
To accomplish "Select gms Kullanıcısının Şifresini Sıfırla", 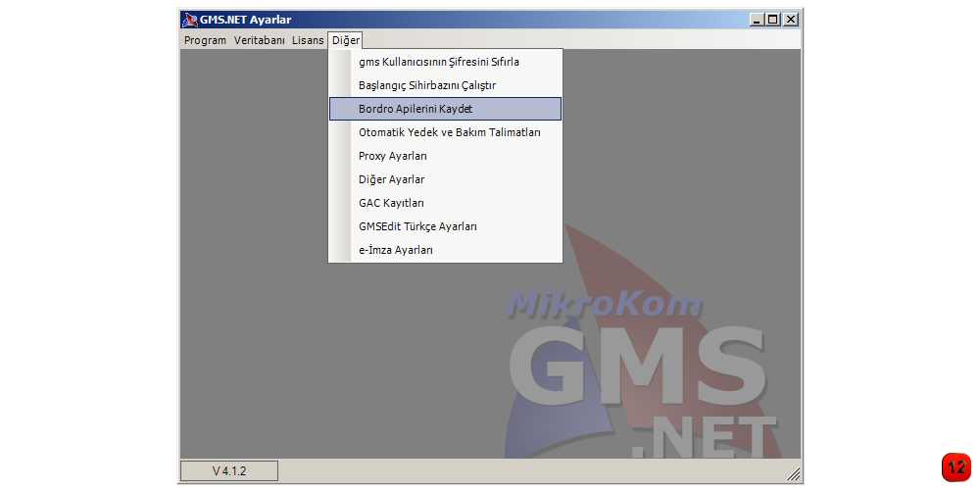I will pos(445,62).
